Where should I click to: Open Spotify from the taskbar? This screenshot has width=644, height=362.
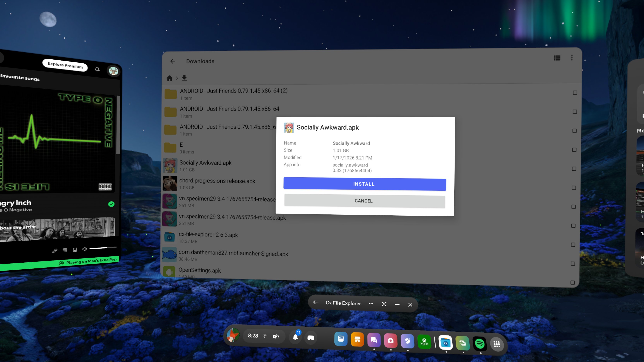[x=480, y=343]
